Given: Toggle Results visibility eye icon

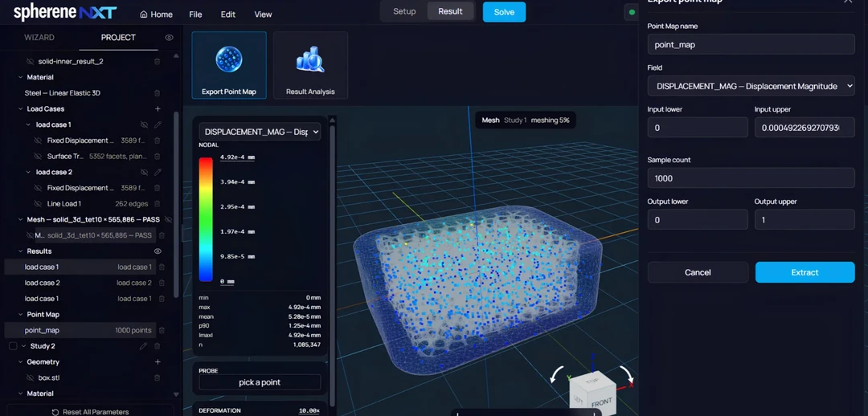Looking at the screenshot, I should point(158,251).
